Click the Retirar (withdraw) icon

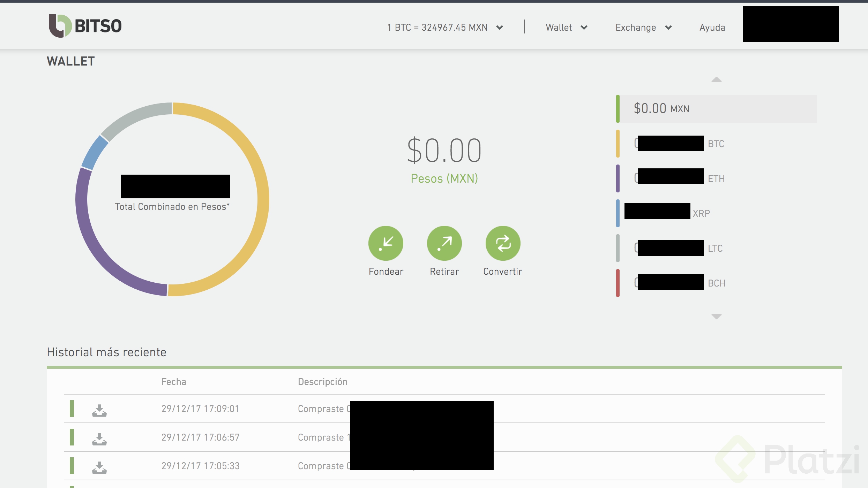point(443,243)
